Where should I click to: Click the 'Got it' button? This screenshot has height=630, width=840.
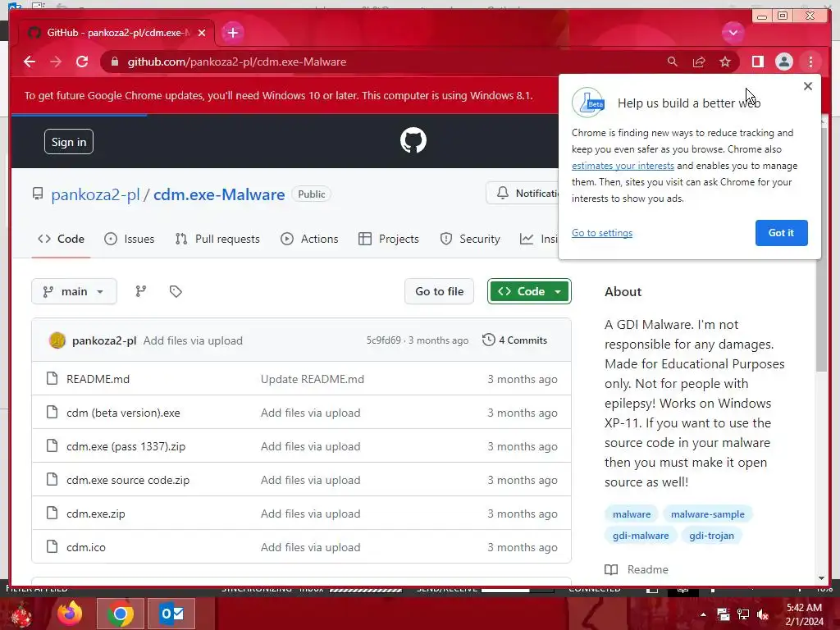click(781, 232)
